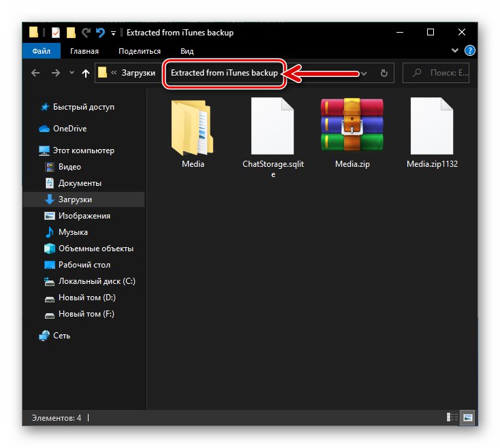Select the ChatStorage.sqlite file icon
Viewport: 500px width, 448px height.
(272, 126)
